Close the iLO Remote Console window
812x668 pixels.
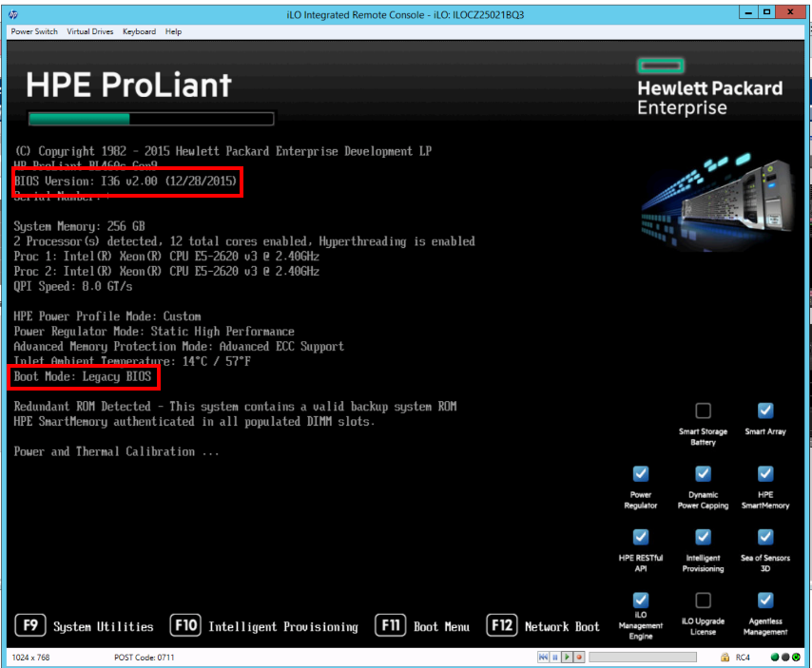click(x=790, y=12)
